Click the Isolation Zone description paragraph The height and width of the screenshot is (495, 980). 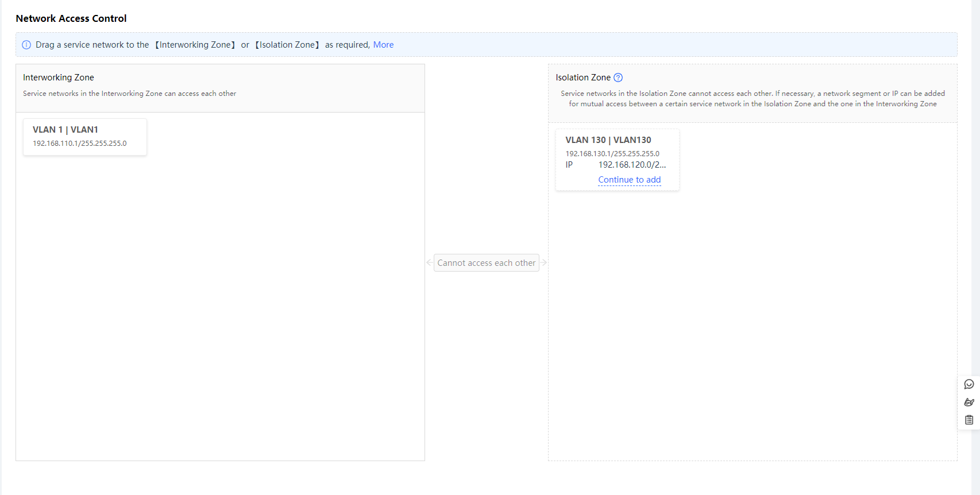[x=753, y=99]
